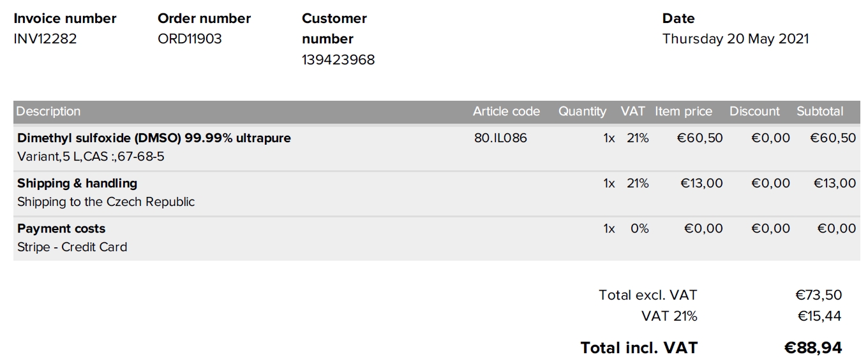868x364 pixels.
Task: Select Stripe - Credit Card text
Action: click(72, 247)
